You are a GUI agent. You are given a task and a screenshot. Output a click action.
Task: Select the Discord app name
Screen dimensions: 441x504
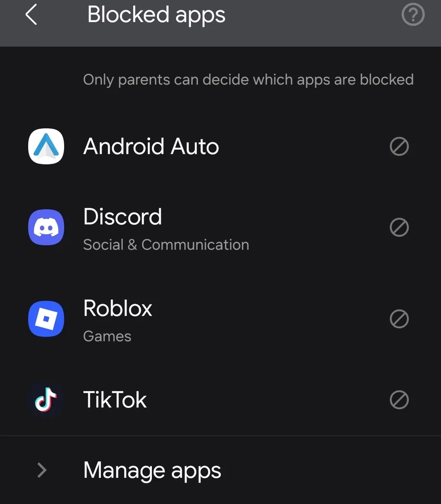tap(122, 217)
